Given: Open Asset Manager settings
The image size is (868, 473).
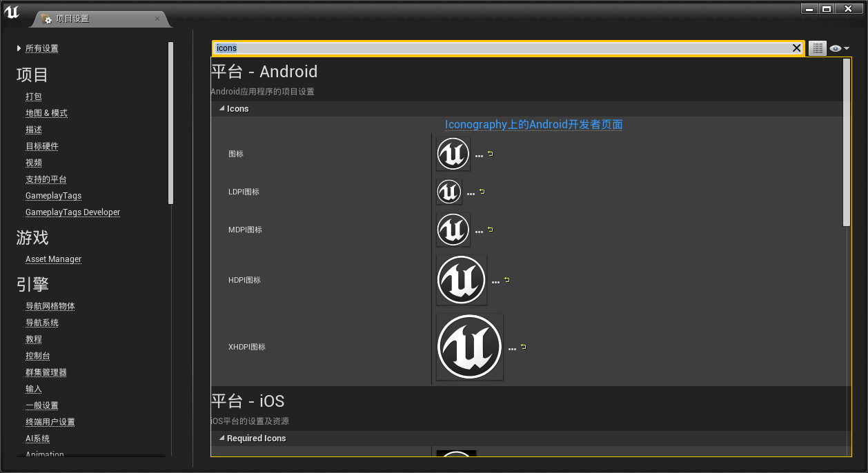Looking at the screenshot, I should pos(53,259).
